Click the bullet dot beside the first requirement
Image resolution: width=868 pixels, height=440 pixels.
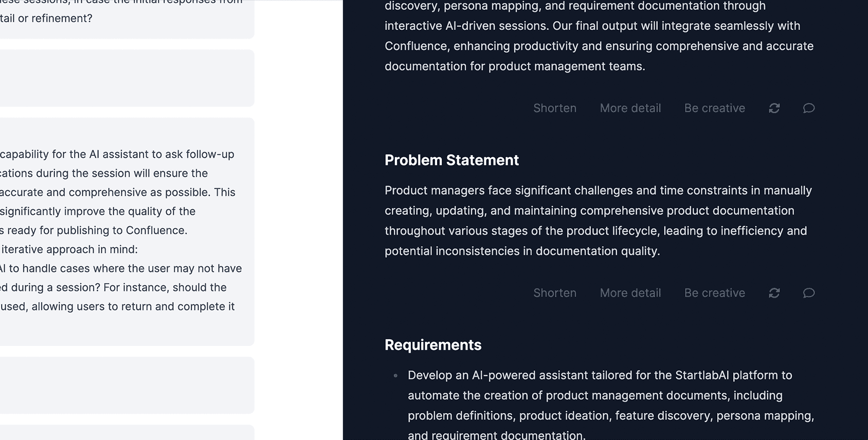(395, 376)
